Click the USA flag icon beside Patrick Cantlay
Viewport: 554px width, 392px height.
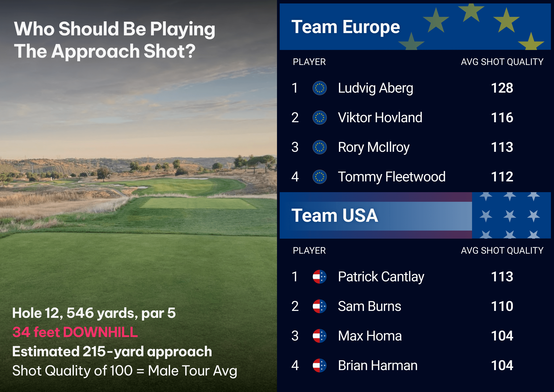tap(319, 277)
